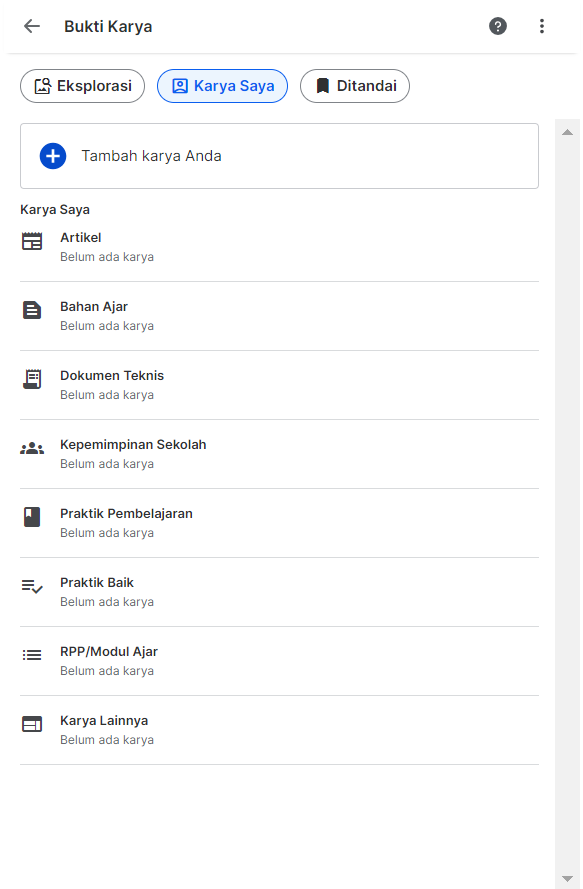Open the three-dot overflow menu
The height and width of the screenshot is (889, 583).
pyautogui.click(x=542, y=26)
